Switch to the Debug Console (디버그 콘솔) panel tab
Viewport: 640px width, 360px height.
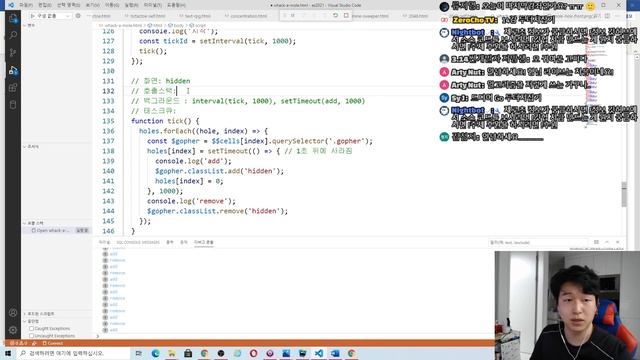click(204, 242)
